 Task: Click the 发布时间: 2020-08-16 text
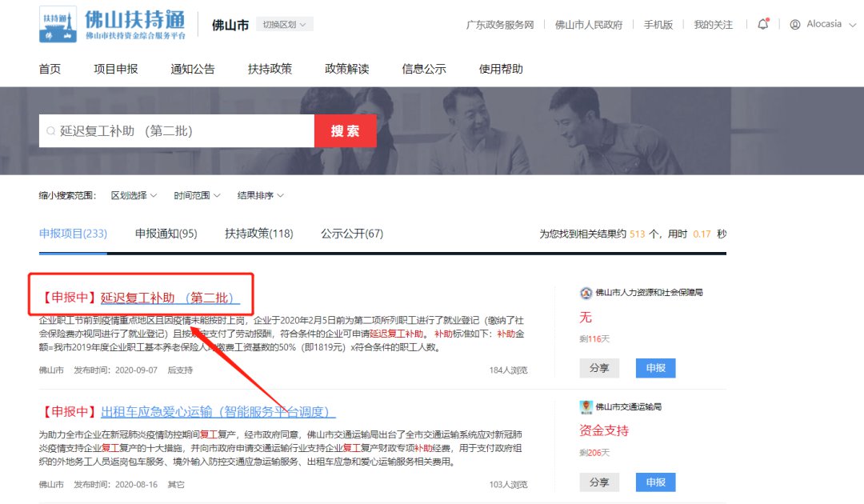(116, 485)
